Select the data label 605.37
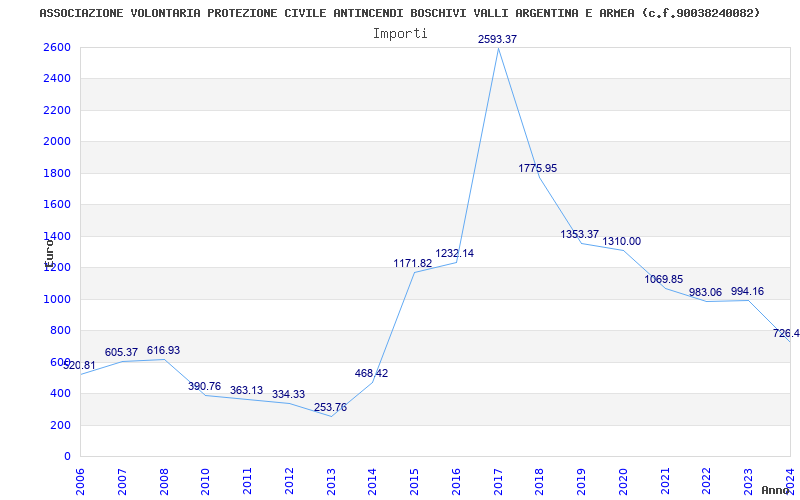The width and height of the screenshot is (800, 500). (121, 353)
